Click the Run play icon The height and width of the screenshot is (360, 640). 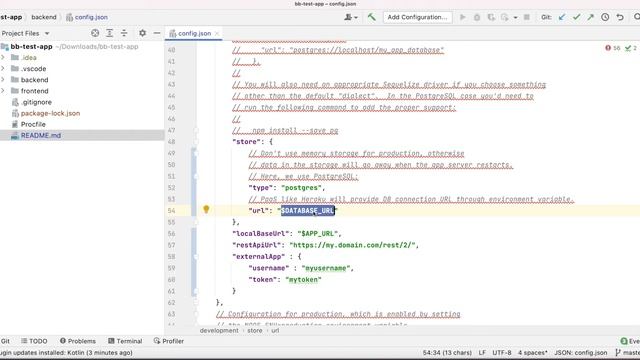(462, 17)
